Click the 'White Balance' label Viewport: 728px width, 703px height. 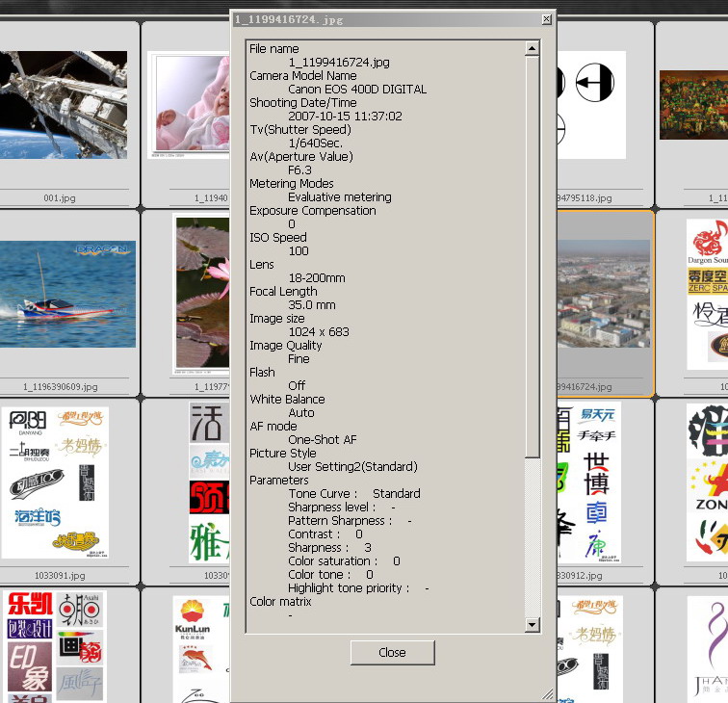(x=287, y=400)
